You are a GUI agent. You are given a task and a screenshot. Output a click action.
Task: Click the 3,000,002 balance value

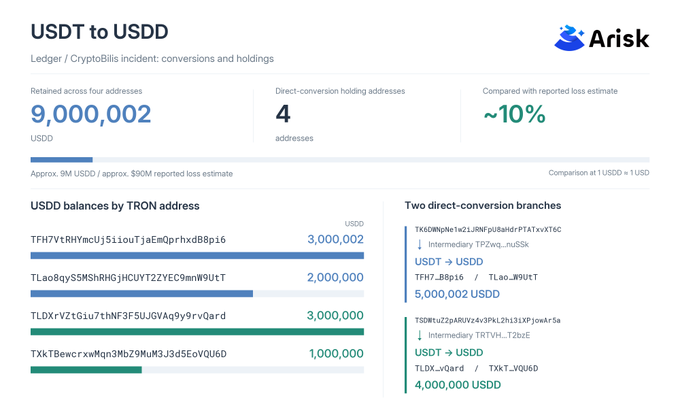[x=335, y=239]
